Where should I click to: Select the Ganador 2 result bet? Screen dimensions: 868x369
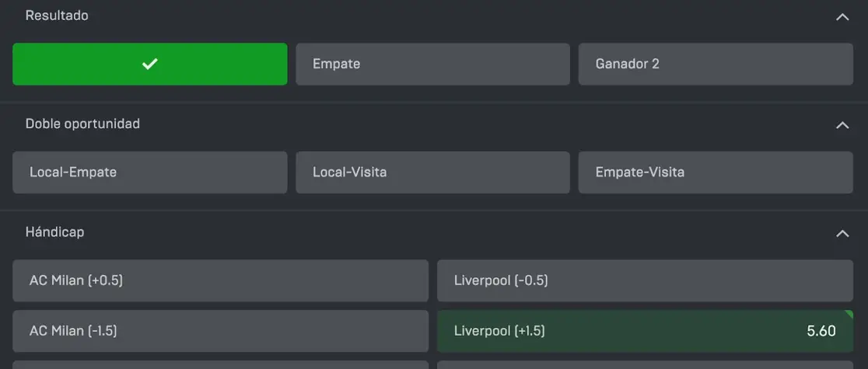(x=716, y=64)
